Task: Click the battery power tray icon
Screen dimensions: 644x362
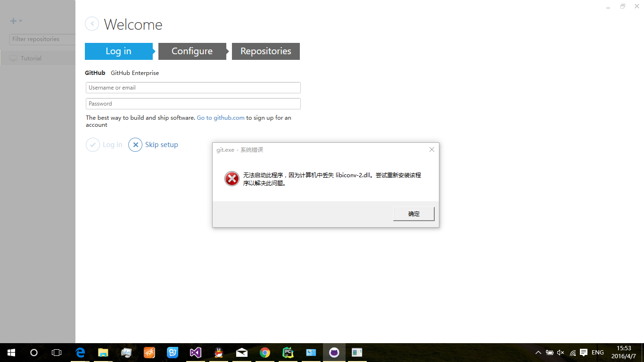Action: (550, 353)
